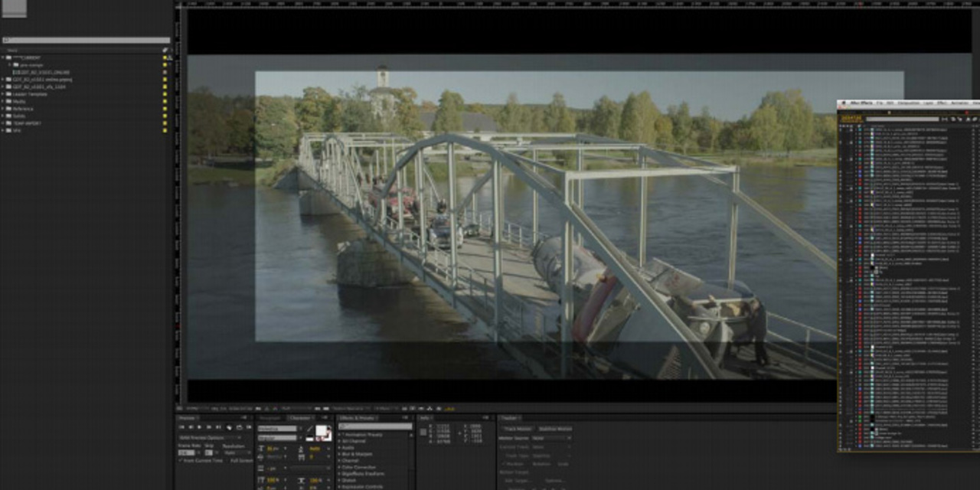Toggle the Loop option in Preview panel
Image resolution: width=980 pixels, height=490 pixels.
(x=239, y=427)
